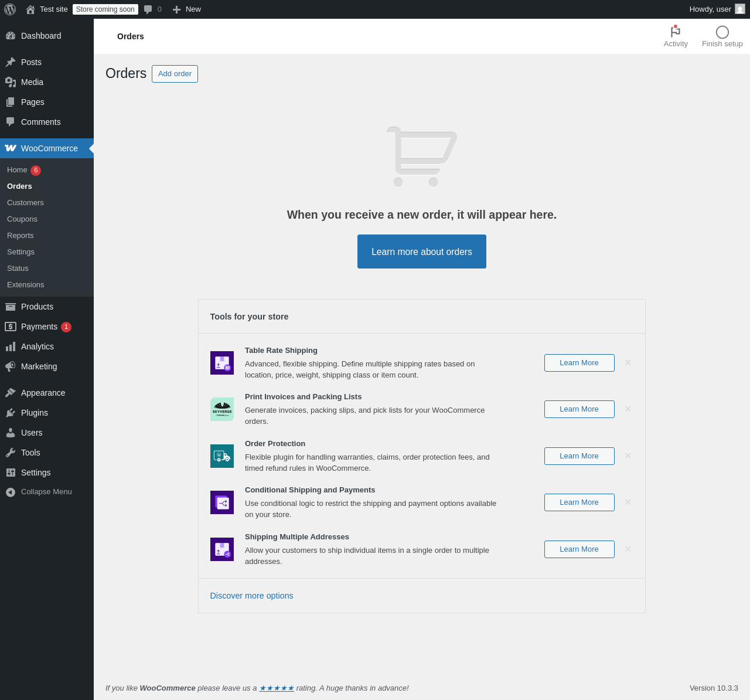Click the Store coming soon badge
Viewport: 750px width, 700px height.
point(105,9)
